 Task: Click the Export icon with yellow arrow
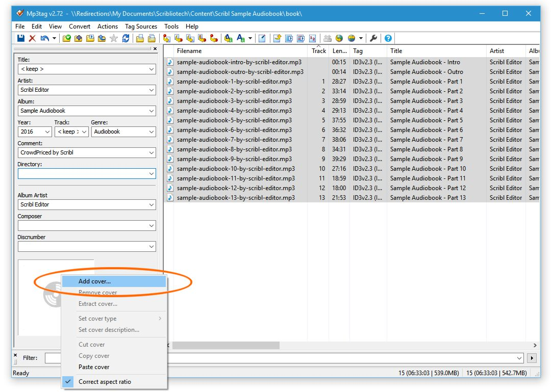click(277, 38)
